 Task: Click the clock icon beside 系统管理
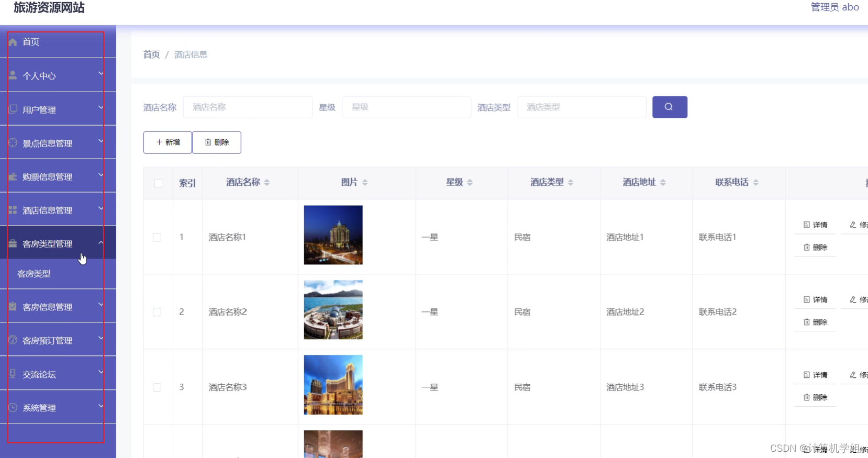click(13, 407)
